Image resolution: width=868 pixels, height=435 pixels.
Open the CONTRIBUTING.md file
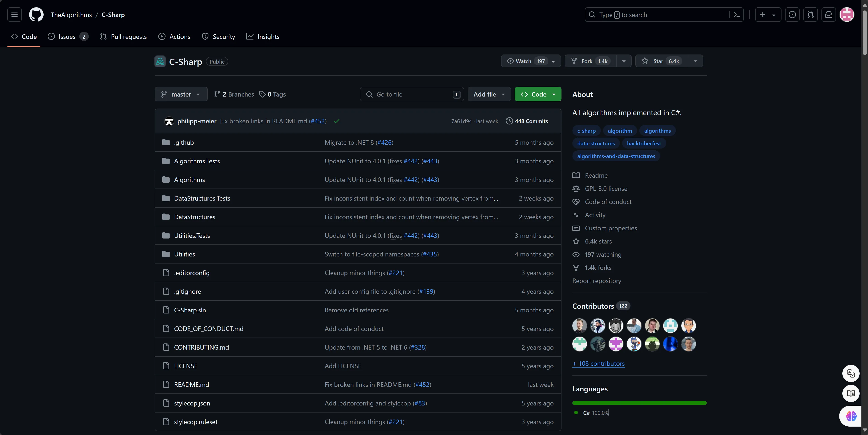(201, 347)
